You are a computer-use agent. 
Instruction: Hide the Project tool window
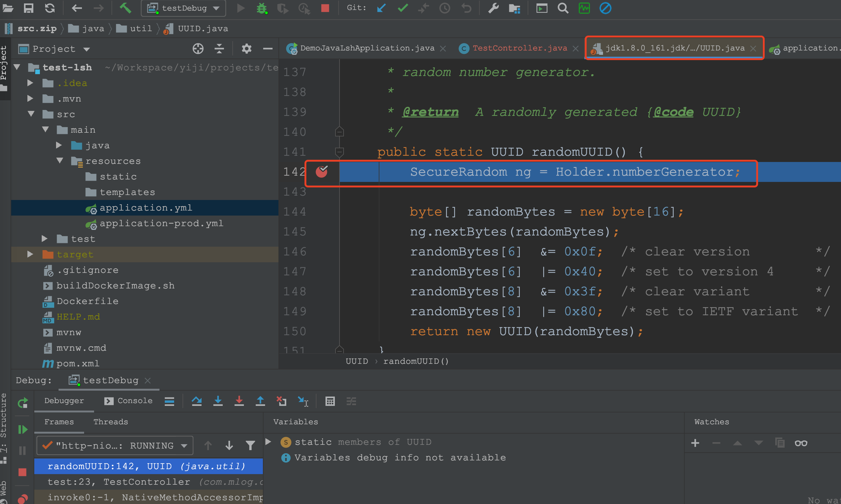(x=268, y=49)
